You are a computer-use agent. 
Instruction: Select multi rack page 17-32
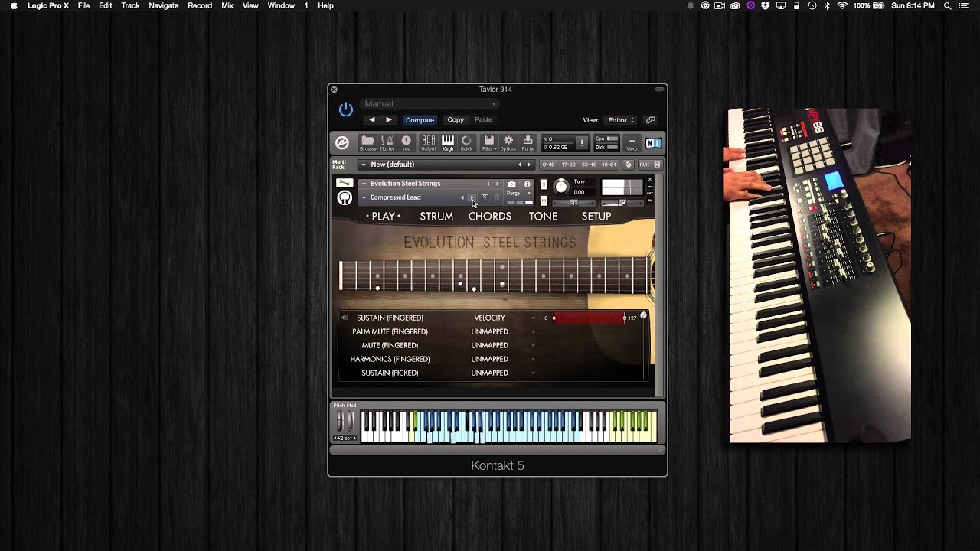[x=568, y=165]
